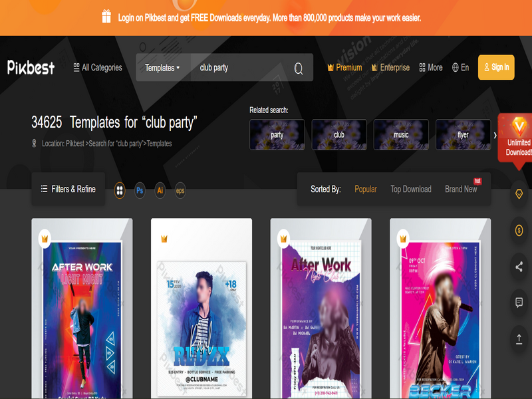Click crown badge on After Work Night Club
This screenshot has height=399, width=532.
tap(284, 239)
